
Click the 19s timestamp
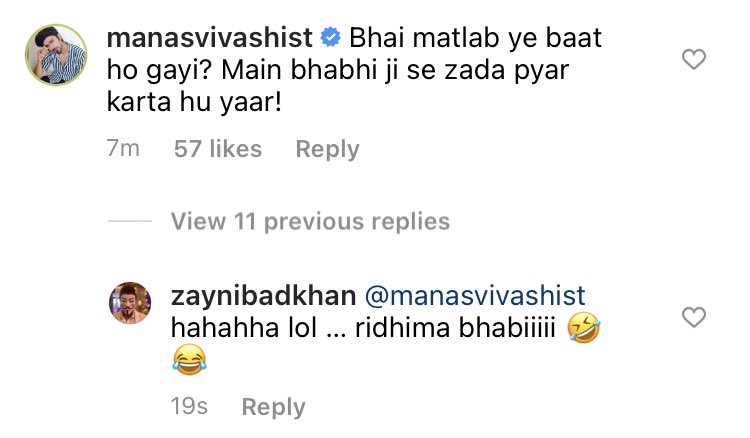click(x=189, y=406)
